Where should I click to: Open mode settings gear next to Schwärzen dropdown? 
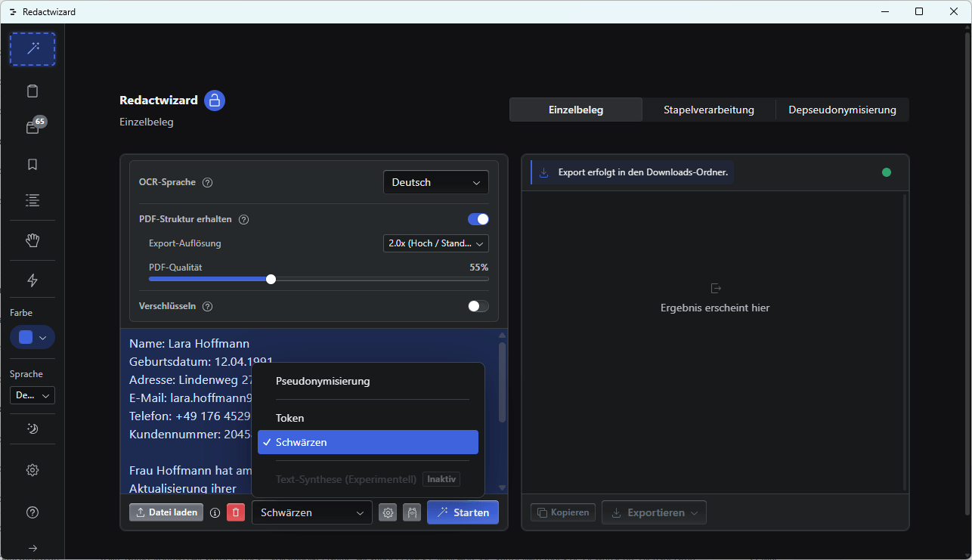388,512
